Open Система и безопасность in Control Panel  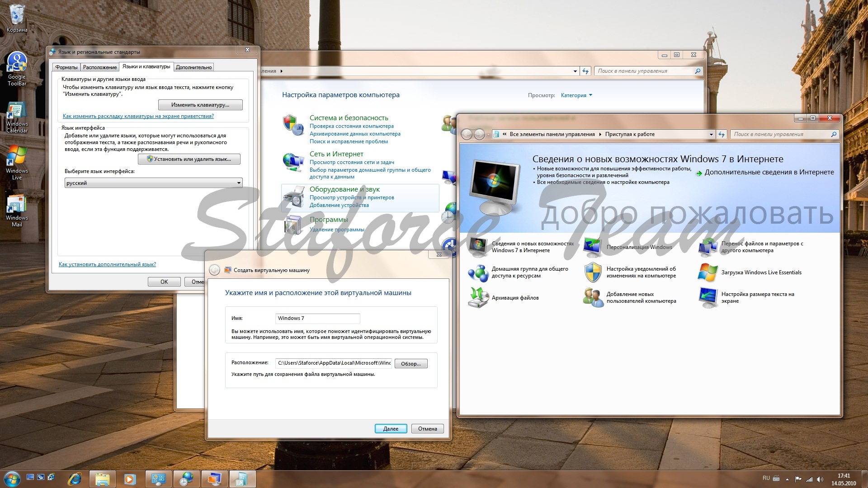tap(349, 117)
